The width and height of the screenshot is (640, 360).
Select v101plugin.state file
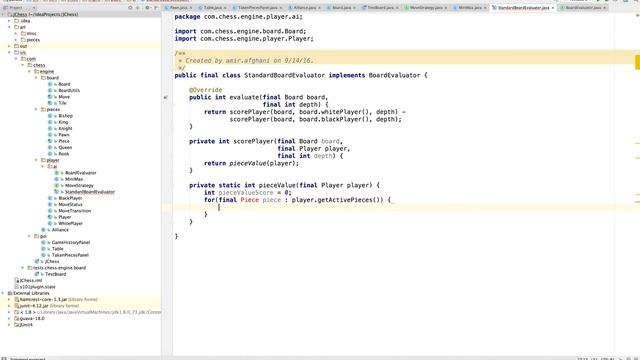pyautogui.click(x=38, y=287)
